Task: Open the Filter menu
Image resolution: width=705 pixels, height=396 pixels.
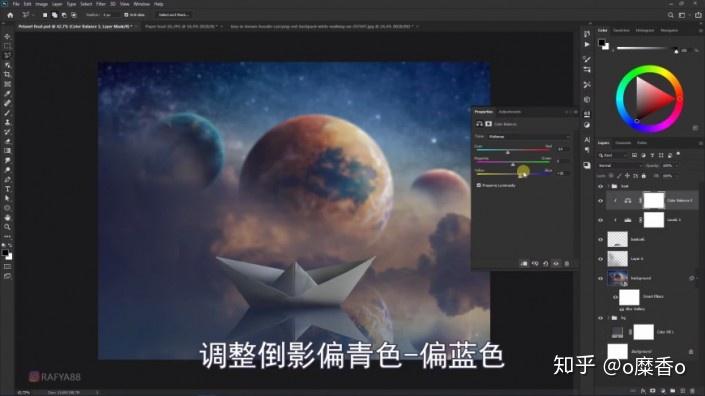Action: pyautogui.click(x=101, y=4)
